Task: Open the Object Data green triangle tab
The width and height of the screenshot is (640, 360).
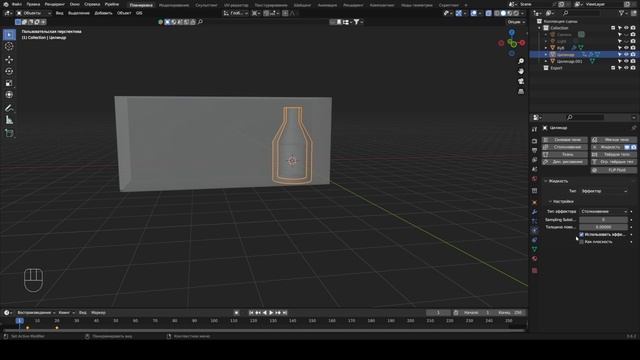Action: pos(534,249)
